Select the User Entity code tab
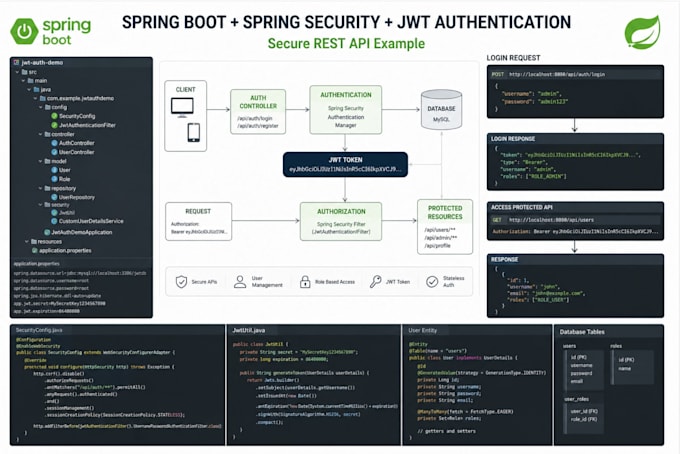The image size is (680, 454). [422, 330]
